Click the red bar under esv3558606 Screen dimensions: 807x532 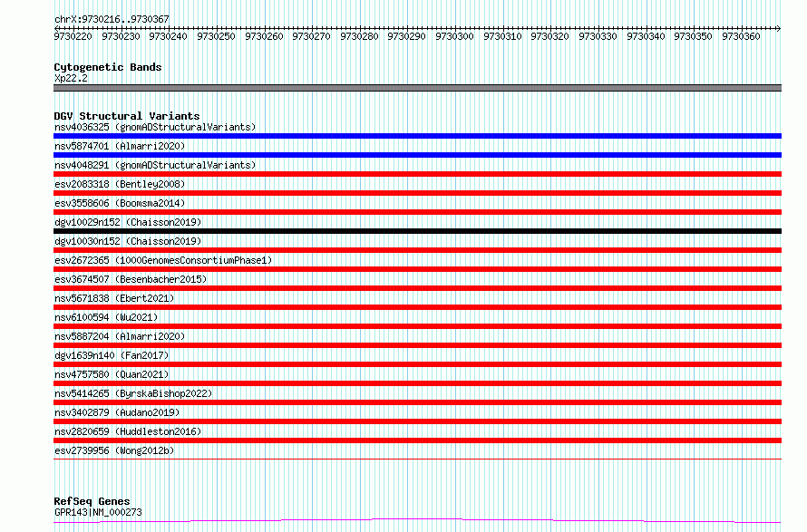[417, 212]
